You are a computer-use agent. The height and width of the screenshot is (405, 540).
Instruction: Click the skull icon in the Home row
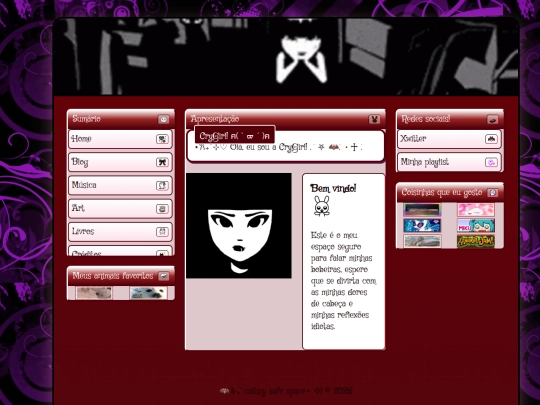click(x=162, y=139)
